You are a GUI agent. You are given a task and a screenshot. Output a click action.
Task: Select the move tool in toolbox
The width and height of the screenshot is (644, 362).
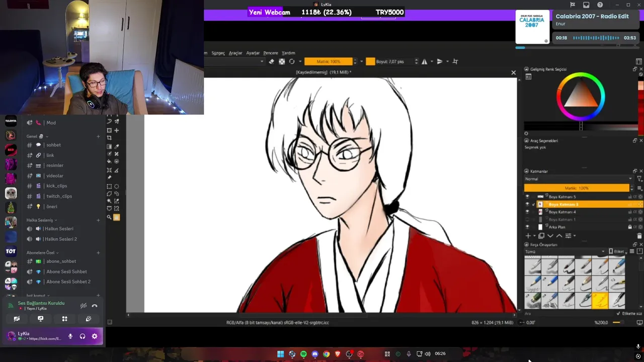[116, 130]
